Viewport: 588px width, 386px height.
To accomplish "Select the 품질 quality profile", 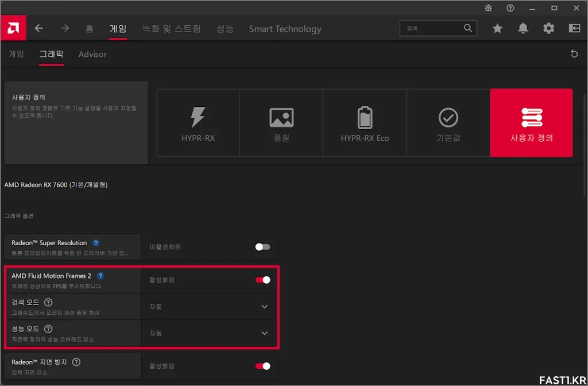I will point(281,123).
